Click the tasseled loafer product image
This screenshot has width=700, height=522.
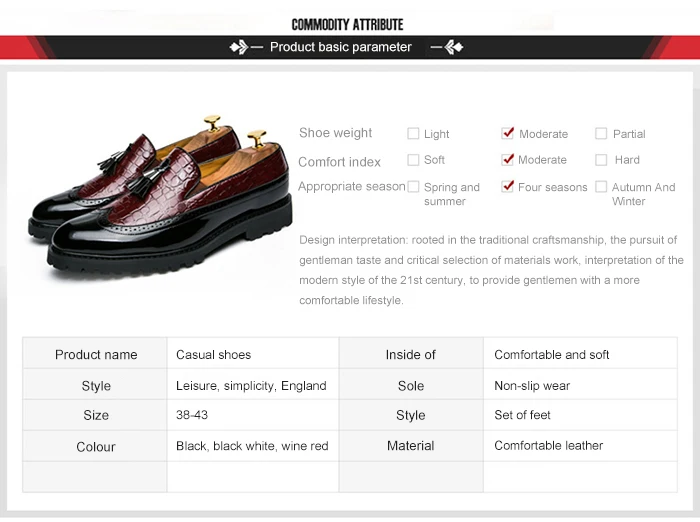(x=160, y=196)
